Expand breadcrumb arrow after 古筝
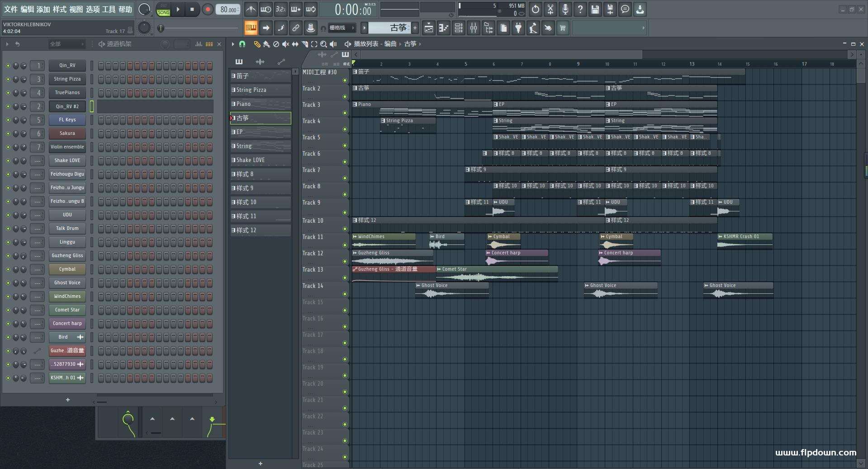 (420, 44)
